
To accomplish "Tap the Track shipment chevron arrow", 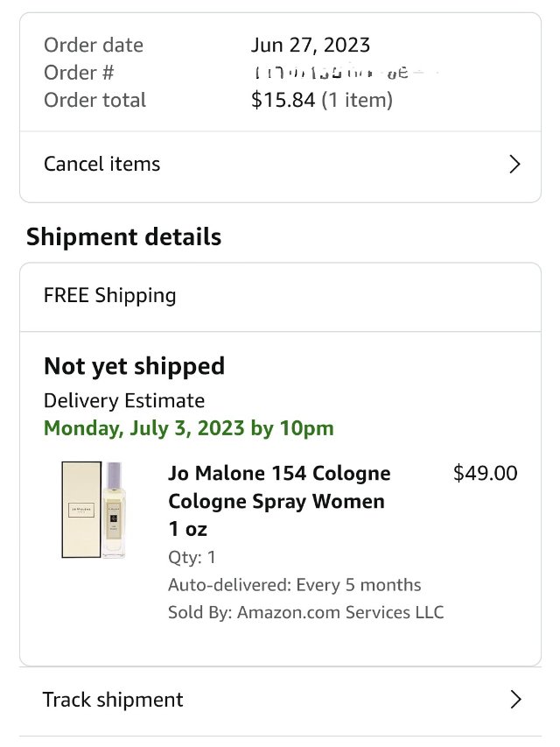I will pyautogui.click(x=515, y=700).
